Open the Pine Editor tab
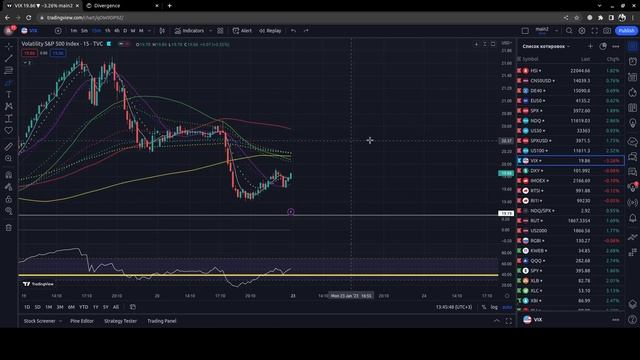The width and height of the screenshot is (640, 360). pos(82,321)
